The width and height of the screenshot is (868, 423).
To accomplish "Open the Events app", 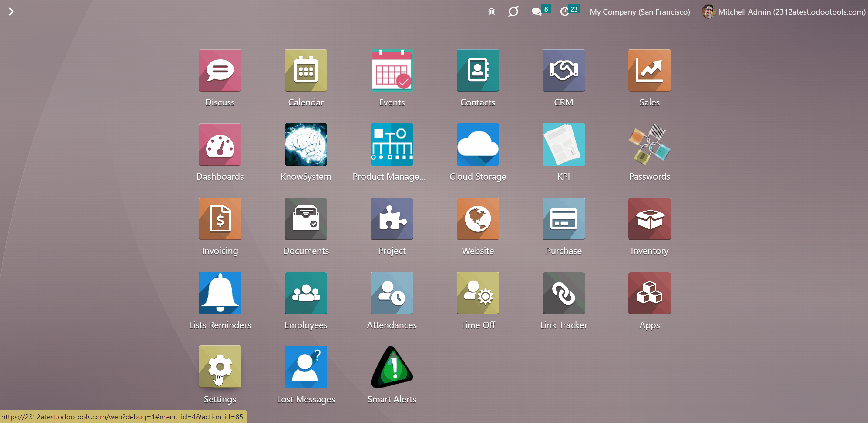I will (x=392, y=70).
